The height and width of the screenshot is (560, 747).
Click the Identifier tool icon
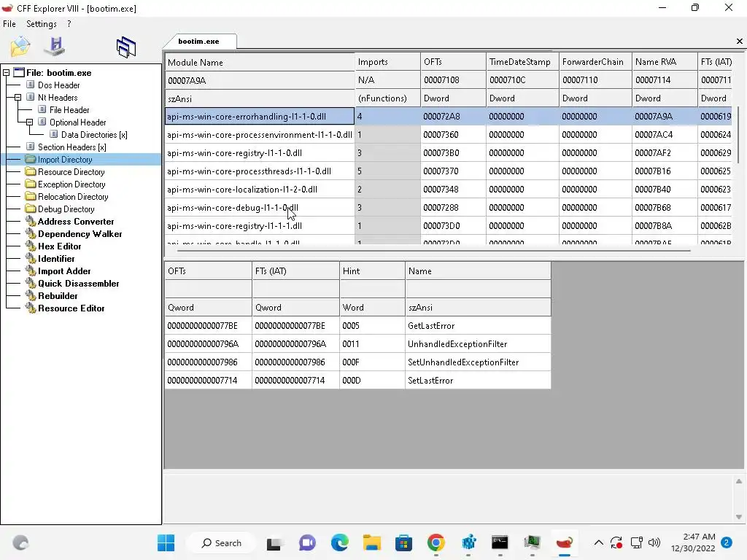tap(31, 258)
